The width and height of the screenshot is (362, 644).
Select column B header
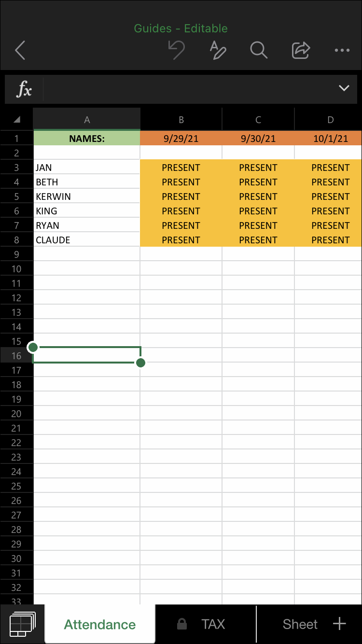[x=181, y=120]
